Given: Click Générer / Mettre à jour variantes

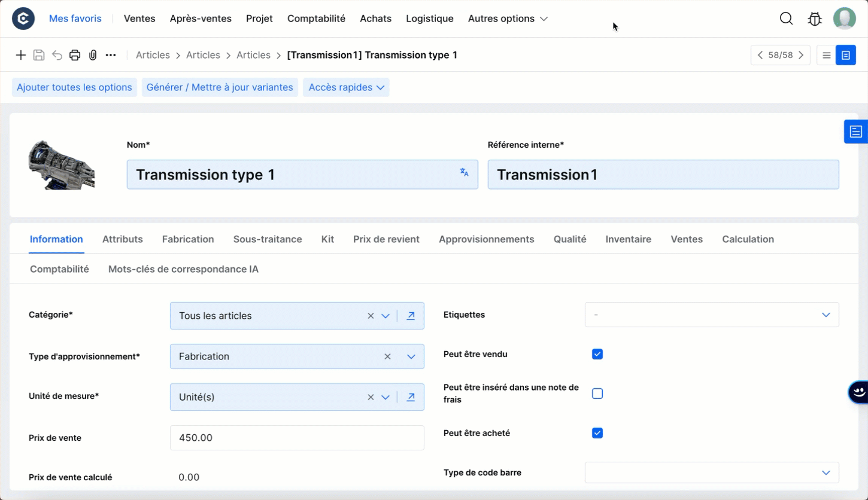Looking at the screenshot, I should coord(220,87).
